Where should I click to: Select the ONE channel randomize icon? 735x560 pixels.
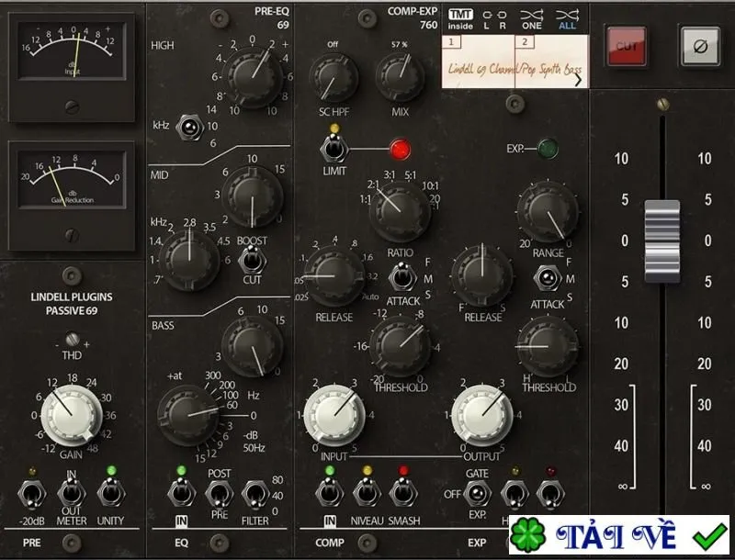click(x=532, y=19)
